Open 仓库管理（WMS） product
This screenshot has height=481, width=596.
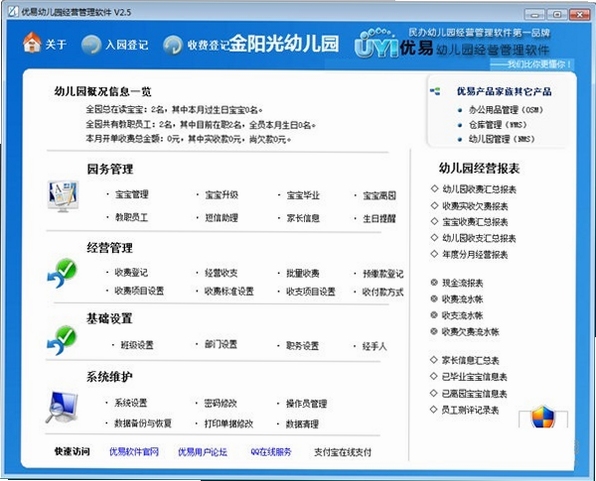(x=498, y=124)
